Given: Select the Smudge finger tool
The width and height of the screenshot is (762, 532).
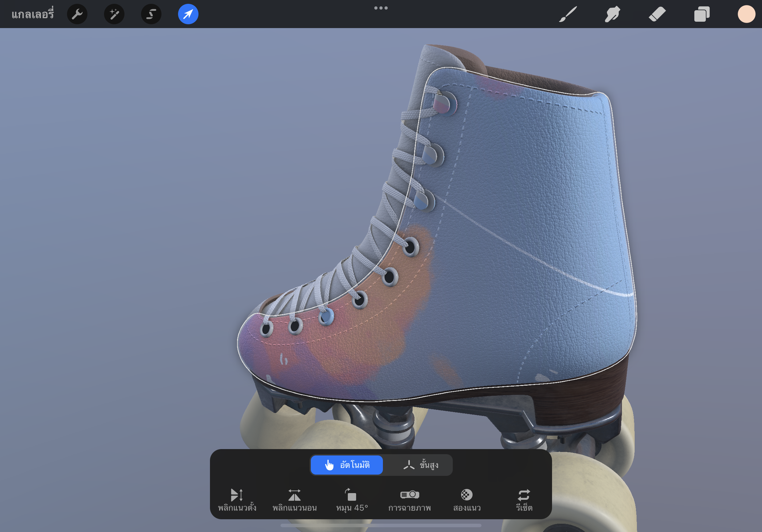Looking at the screenshot, I should [x=612, y=14].
